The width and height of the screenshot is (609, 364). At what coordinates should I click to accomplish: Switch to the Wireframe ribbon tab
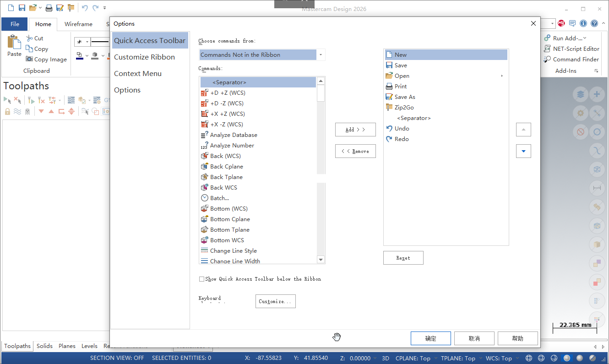(78, 24)
